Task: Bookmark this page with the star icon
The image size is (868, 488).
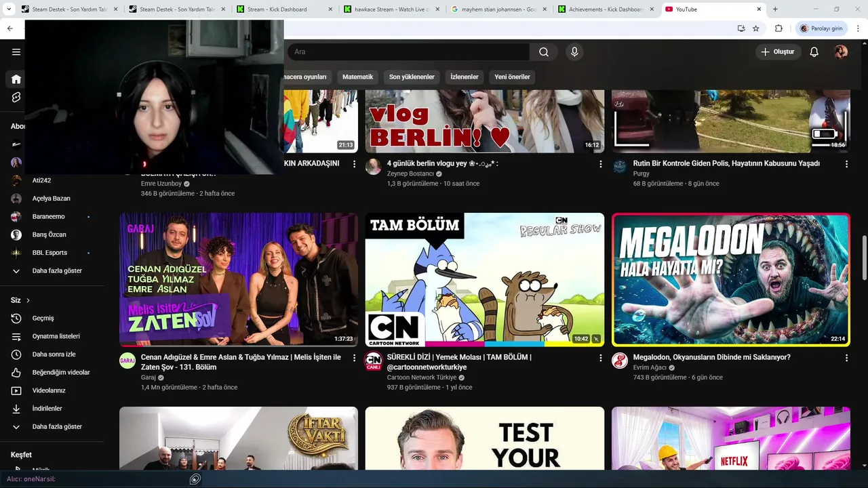Action: 755,28
